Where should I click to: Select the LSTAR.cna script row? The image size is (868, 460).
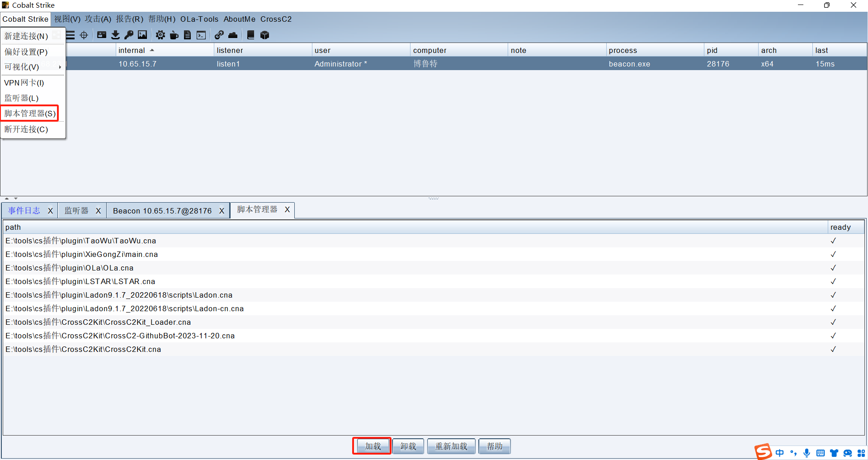434,281
